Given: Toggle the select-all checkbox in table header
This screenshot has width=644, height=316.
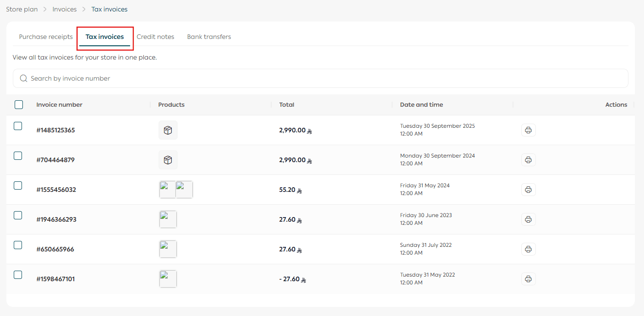Looking at the screenshot, I should (x=19, y=105).
